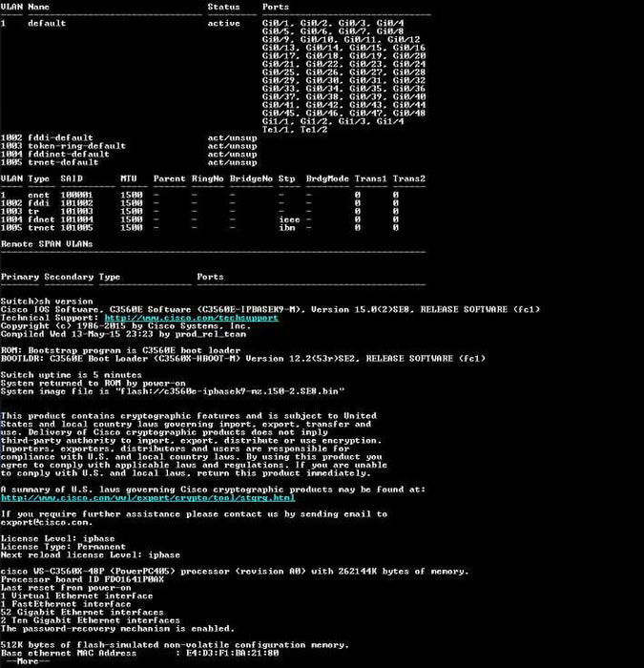
Task: Open the crypto export stqrg.html link
Action: (148, 497)
